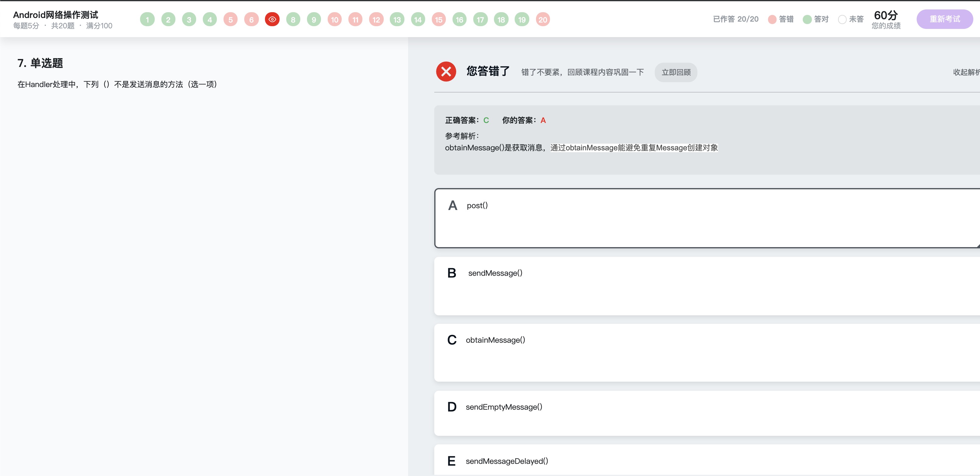The height and width of the screenshot is (476, 980).
Task: Click the 立即回顾 review button
Action: coord(676,72)
